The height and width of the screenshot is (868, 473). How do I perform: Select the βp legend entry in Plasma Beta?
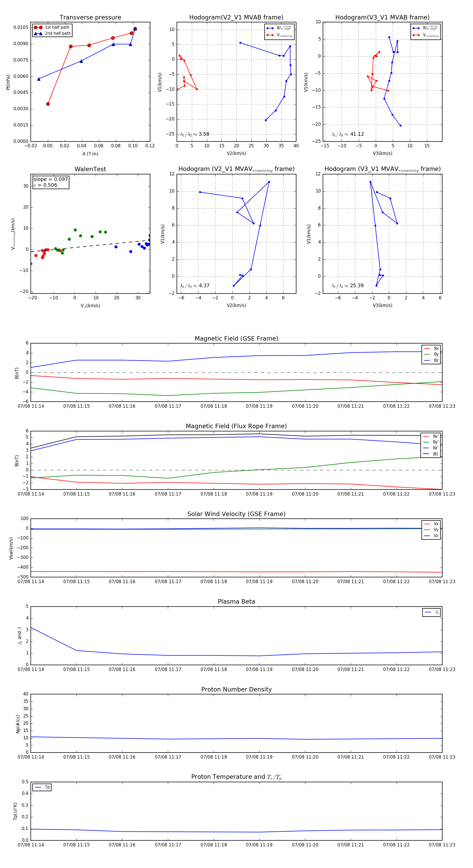[431, 612]
